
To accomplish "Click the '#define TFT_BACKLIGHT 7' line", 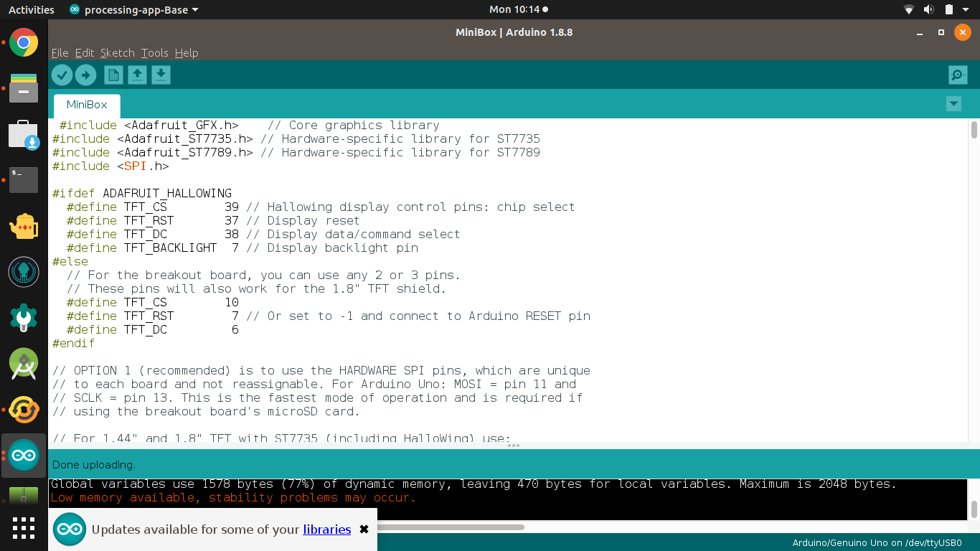I will tap(242, 248).
